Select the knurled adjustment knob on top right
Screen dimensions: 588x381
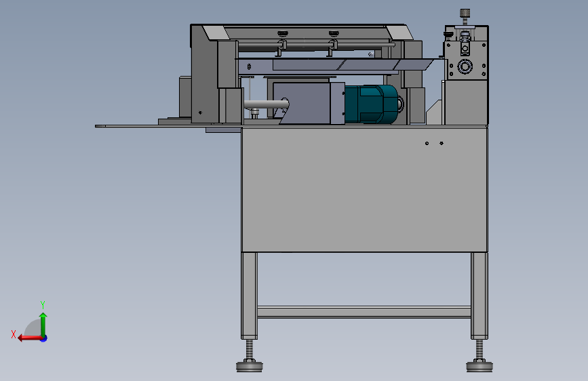(x=465, y=13)
